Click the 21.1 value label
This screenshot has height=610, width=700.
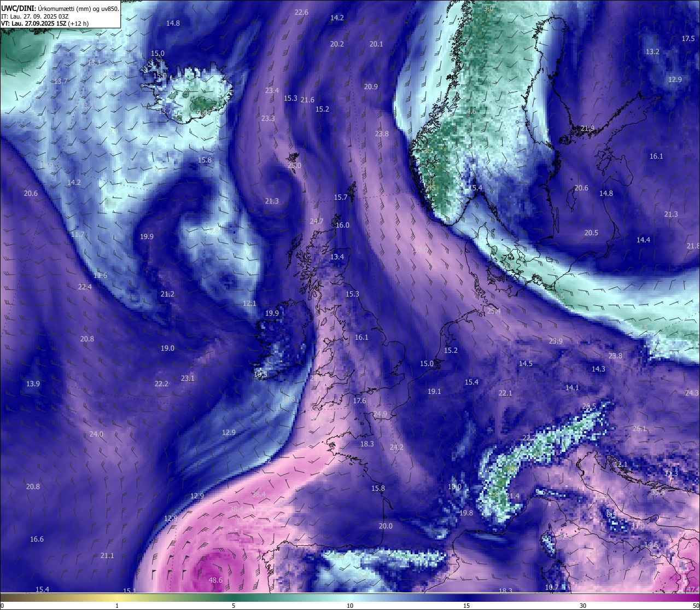tap(107, 555)
